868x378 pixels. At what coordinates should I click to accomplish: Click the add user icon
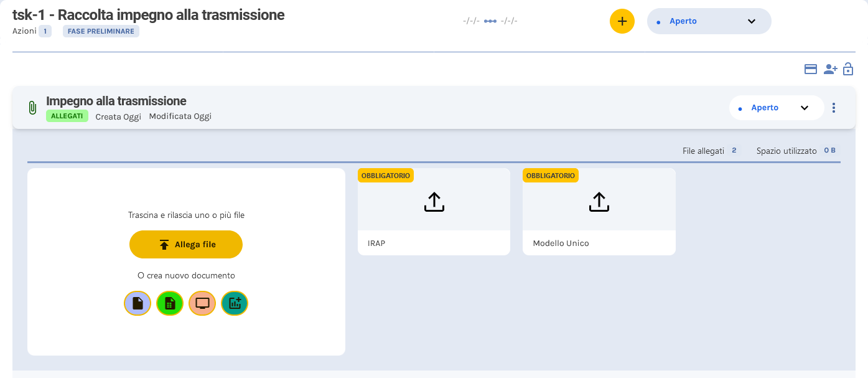pyautogui.click(x=830, y=69)
